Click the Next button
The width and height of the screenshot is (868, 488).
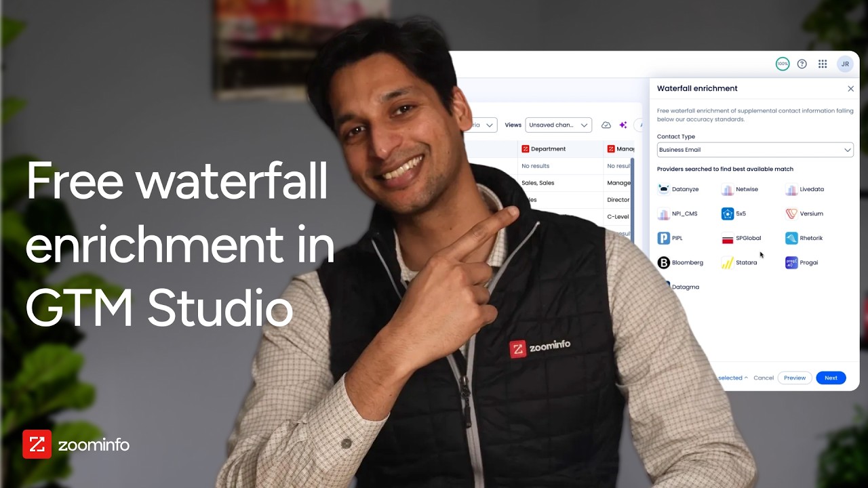click(831, 378)
